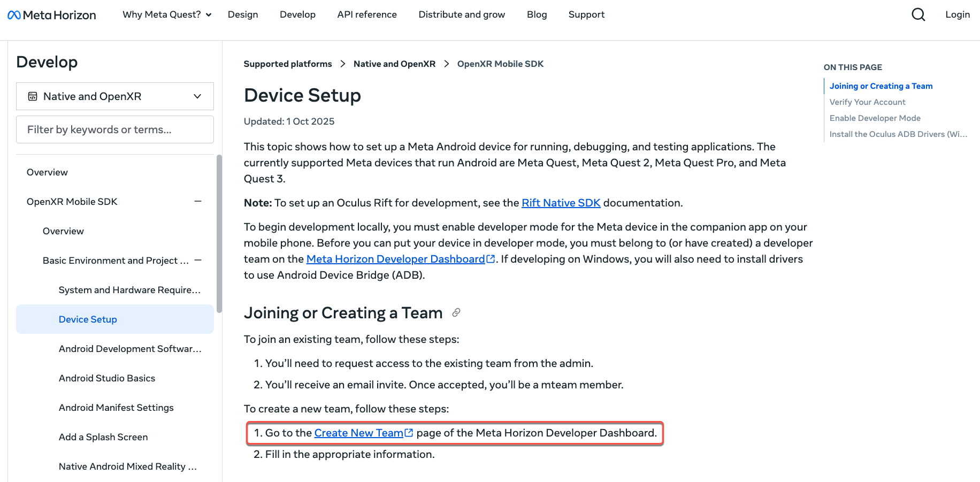Follow the Create New Team link
This screenshot has height=482, width=980.
[x=358, y=432]
